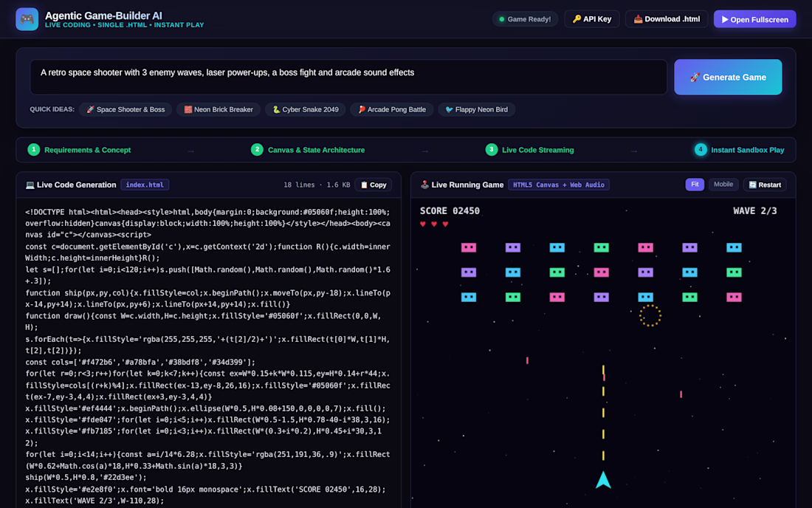Go to Instant Sandbox Play step
Viewport: 812px width, 508px height.
(739, 150)
